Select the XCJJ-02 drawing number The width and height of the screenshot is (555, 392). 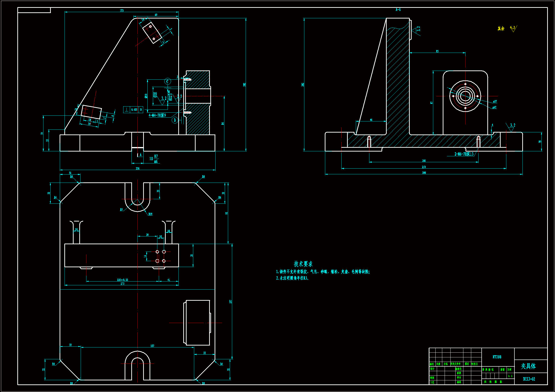point(529,379)
